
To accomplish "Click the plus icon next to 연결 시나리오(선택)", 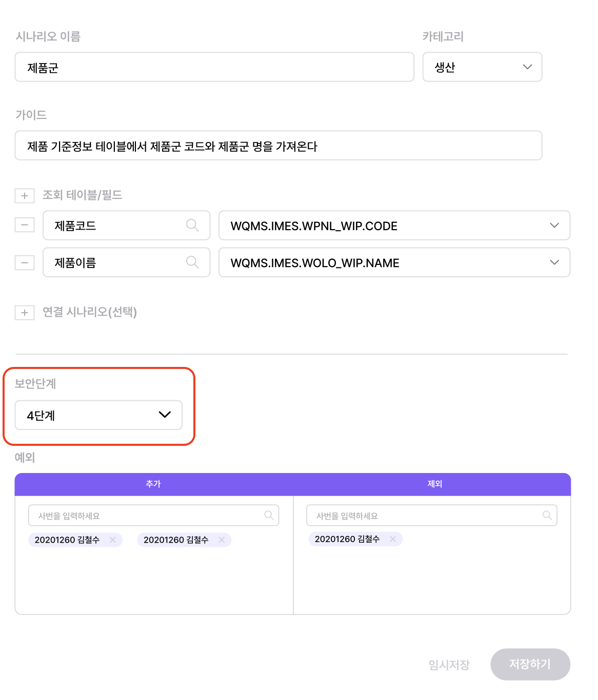I will click(x=24, y=312).
